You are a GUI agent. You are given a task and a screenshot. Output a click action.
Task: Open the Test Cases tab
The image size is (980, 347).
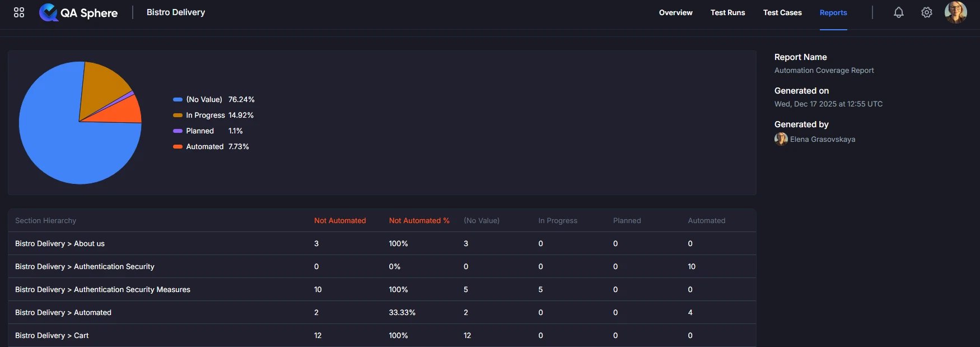tap(782, 12)
